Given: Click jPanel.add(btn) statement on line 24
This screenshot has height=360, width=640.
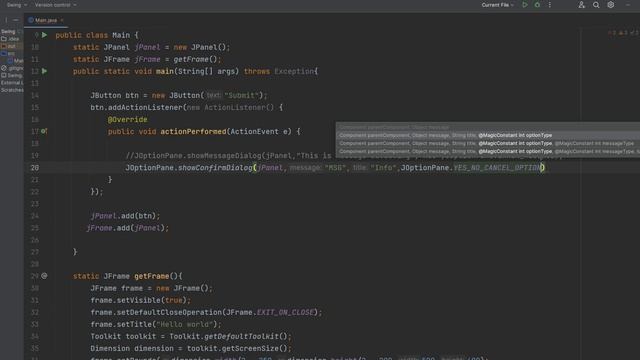Looking at the screenshot, I should pos(125,216).
